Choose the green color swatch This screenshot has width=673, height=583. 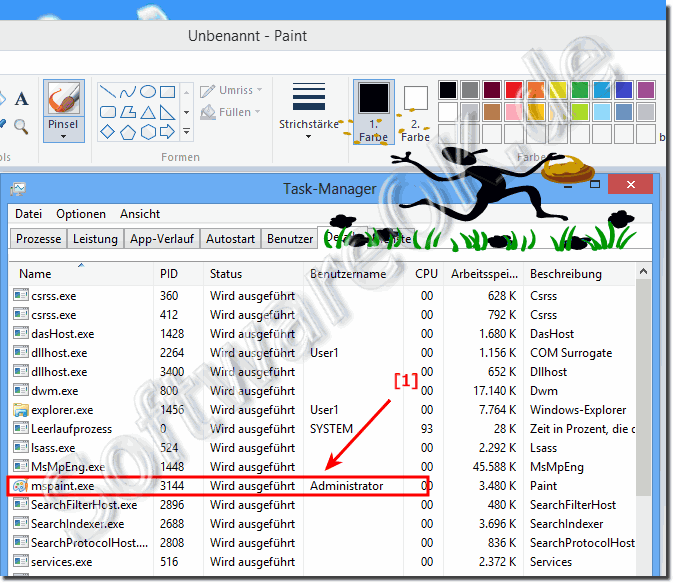tap(579, 90)
